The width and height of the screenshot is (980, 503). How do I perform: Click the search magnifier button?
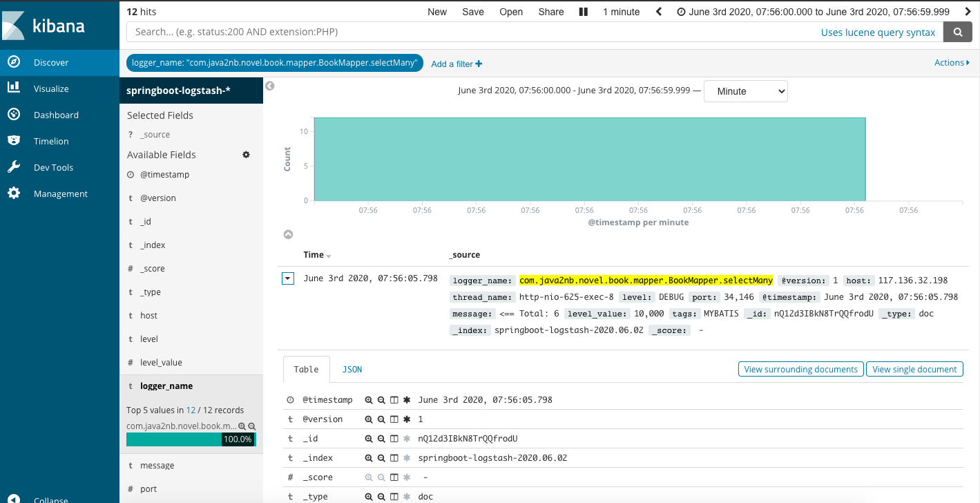tap(958, 32)
